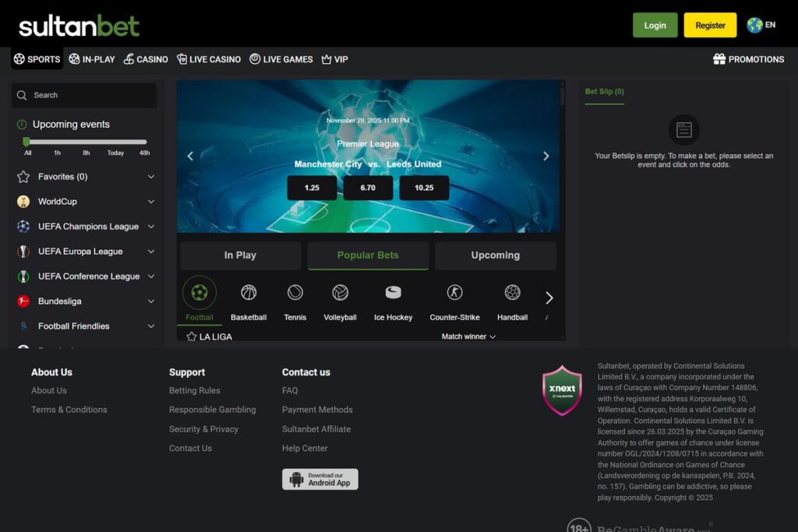Expand the Bundesliga league entry
Screen dimensions: 798x532
tap(152, 301)
